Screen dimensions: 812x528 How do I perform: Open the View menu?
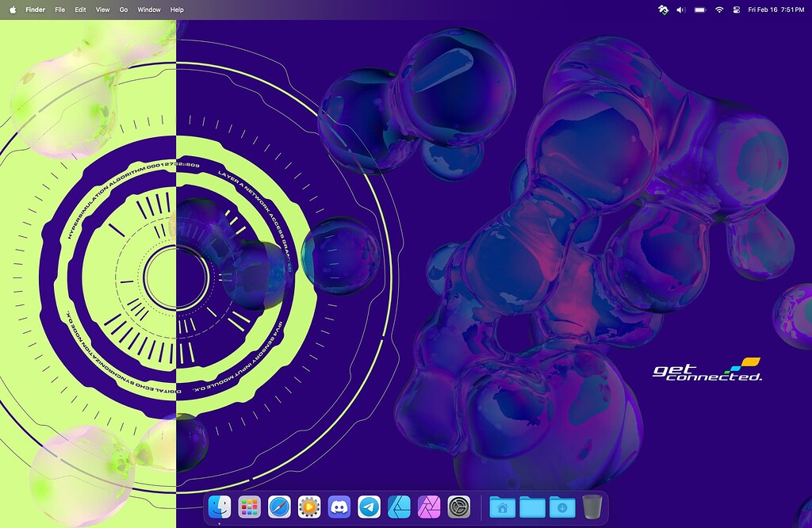coord(102,10)
